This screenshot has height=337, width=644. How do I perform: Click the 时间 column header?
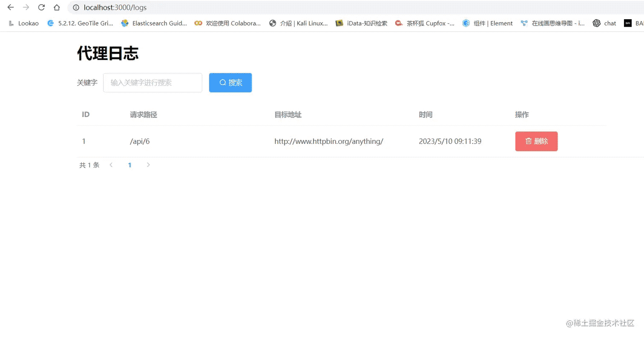click(425, 114)
